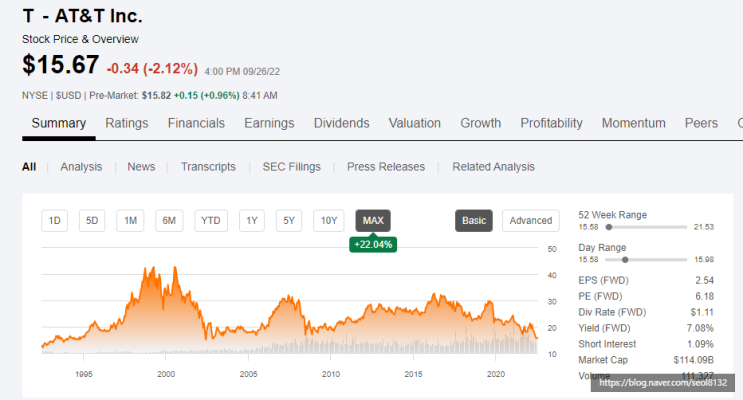Open Related Analysis filter
743x400 pixels.
point(493,167)
